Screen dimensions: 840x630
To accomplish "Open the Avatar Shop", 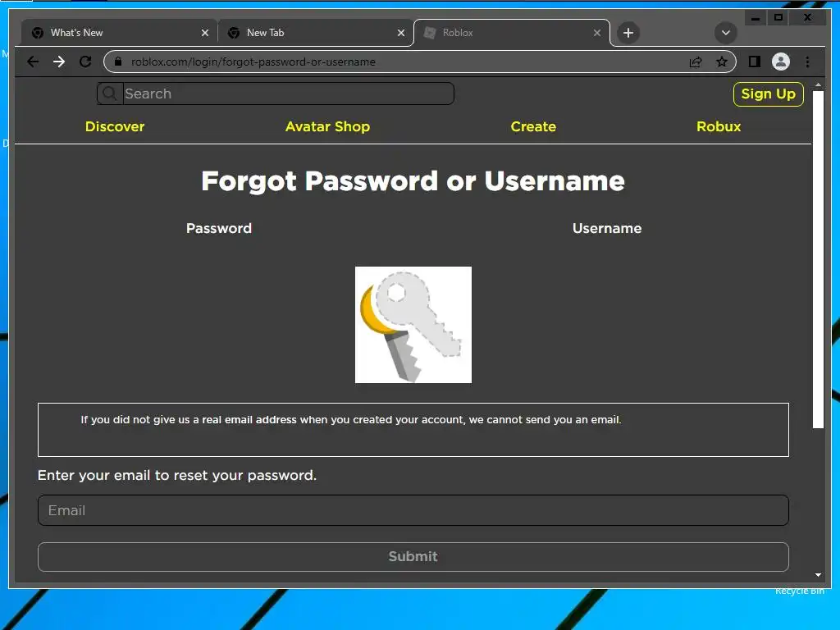I will (327, 126).
